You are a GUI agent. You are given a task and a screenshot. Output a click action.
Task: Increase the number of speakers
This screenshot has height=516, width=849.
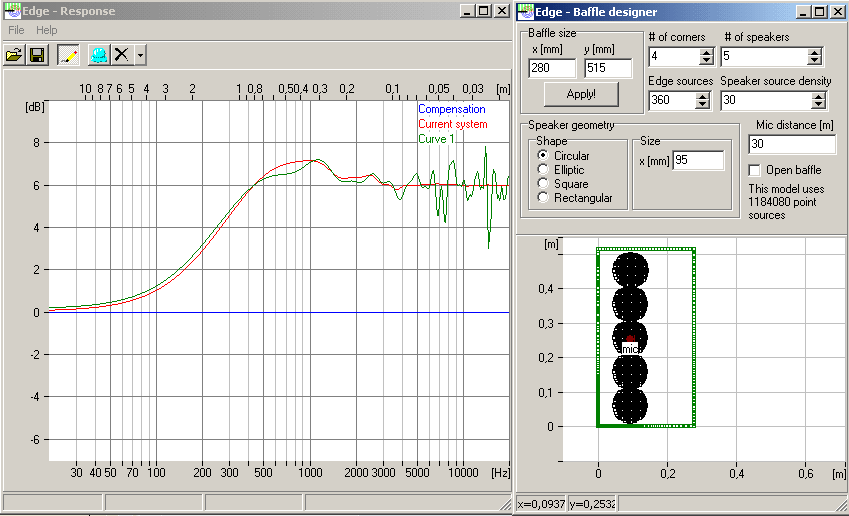814,53
